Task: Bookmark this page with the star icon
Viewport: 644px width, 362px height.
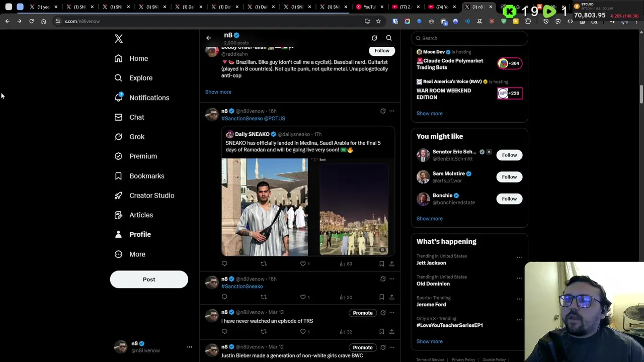Action: [x=378, y=21]
